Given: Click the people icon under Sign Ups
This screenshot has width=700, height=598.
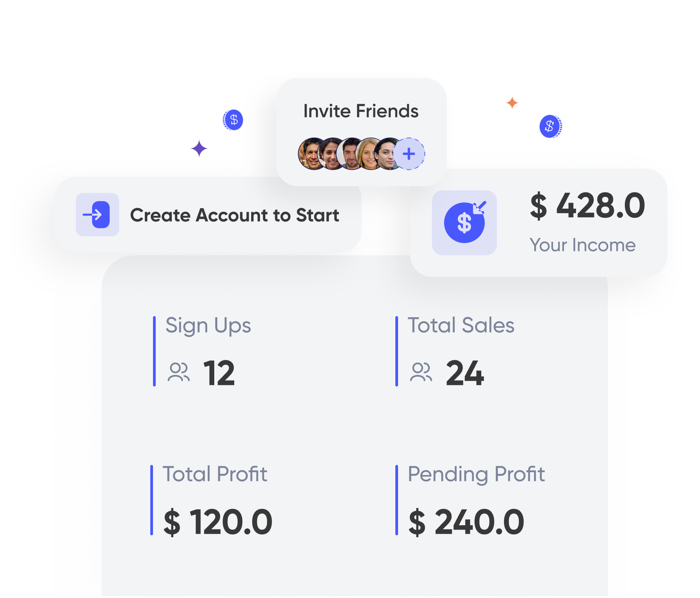Looking at the screenshot, I should [x=178, y=372].
